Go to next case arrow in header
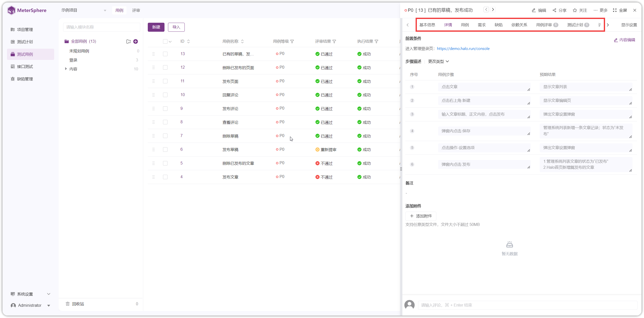The image size is (644, 318). point(493,10)
